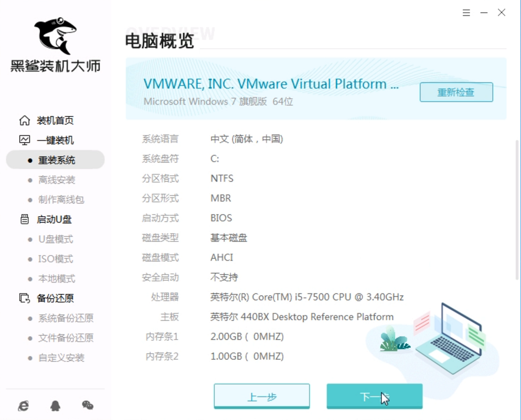This screenshot has height=420, width=521.
Task: Click the 重新检查 button
Action: coord(456,92)
